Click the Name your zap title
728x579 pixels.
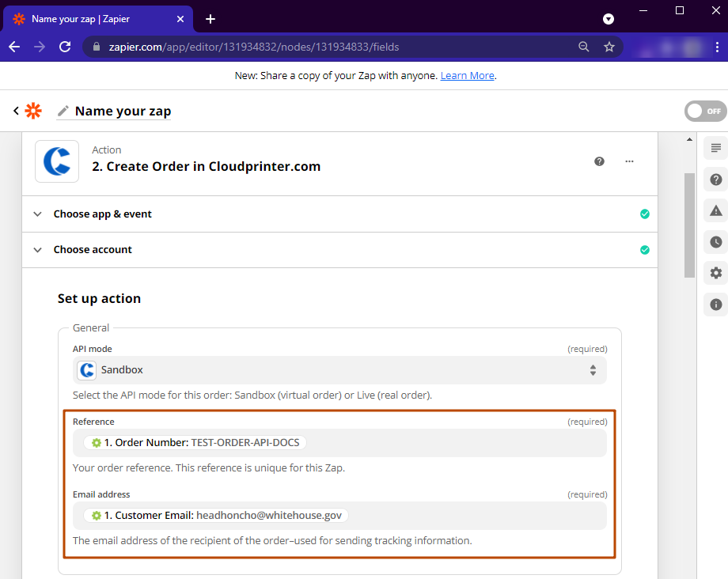123,112
